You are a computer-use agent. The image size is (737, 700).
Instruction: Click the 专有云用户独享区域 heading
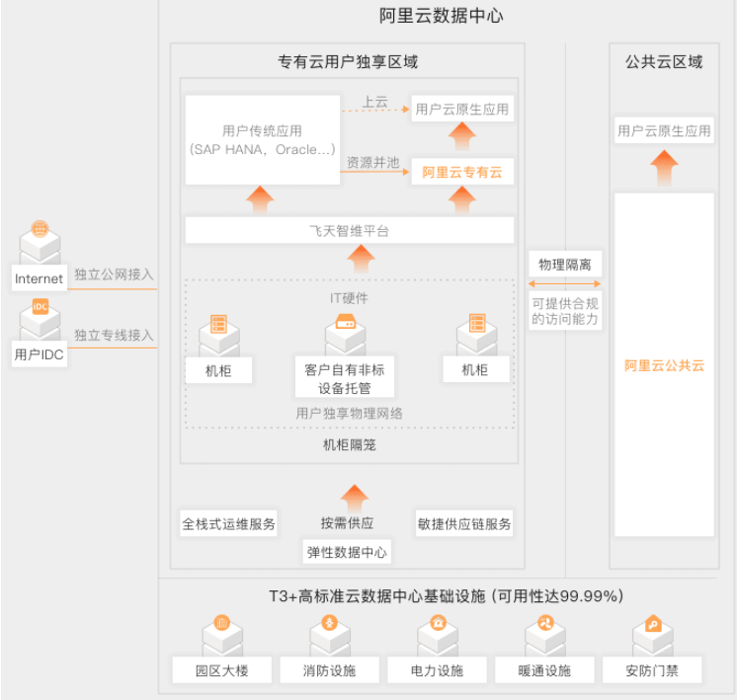point(348,61)
